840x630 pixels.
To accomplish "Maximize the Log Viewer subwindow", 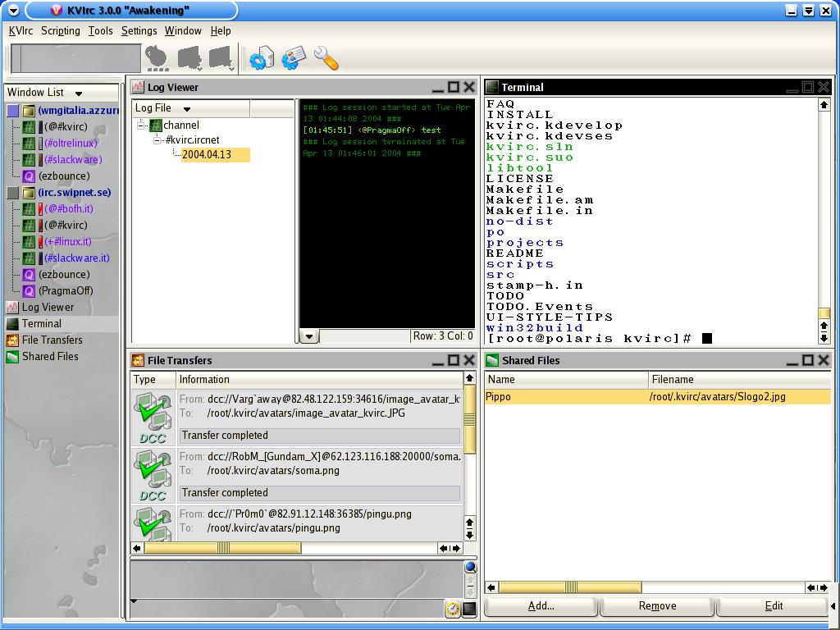I will pyautogui.click(x=453, y=87).
